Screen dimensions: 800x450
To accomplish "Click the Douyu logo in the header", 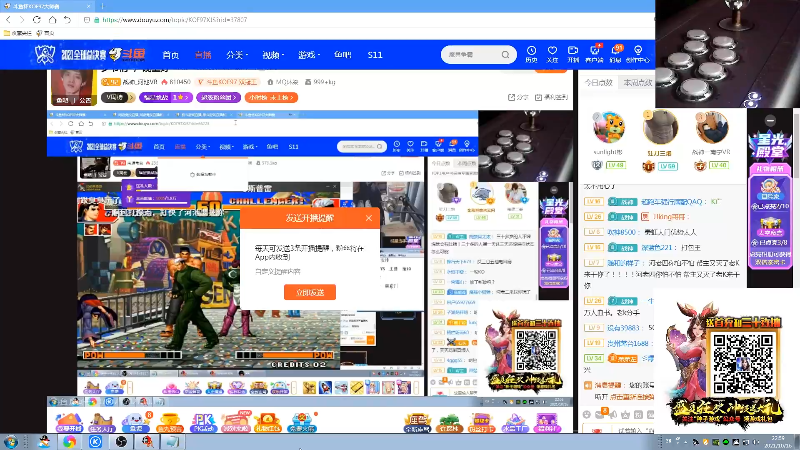I will 128,54.
